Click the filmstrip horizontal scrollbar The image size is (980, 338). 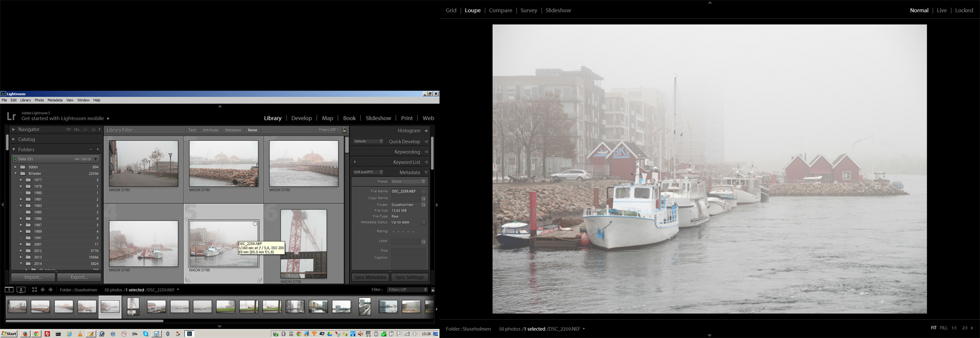[84, 320]
